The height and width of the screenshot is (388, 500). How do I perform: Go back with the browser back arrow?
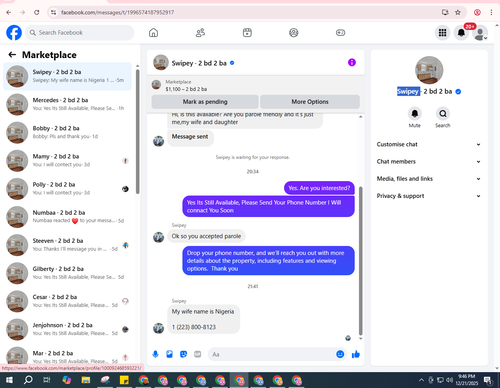point(9,12)
